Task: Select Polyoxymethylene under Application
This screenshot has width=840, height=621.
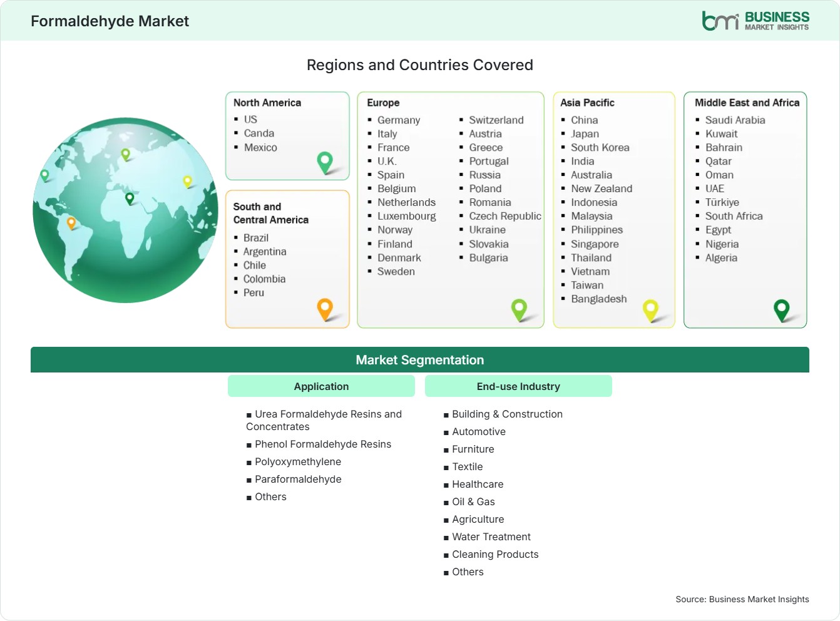Action: (298, 462)
